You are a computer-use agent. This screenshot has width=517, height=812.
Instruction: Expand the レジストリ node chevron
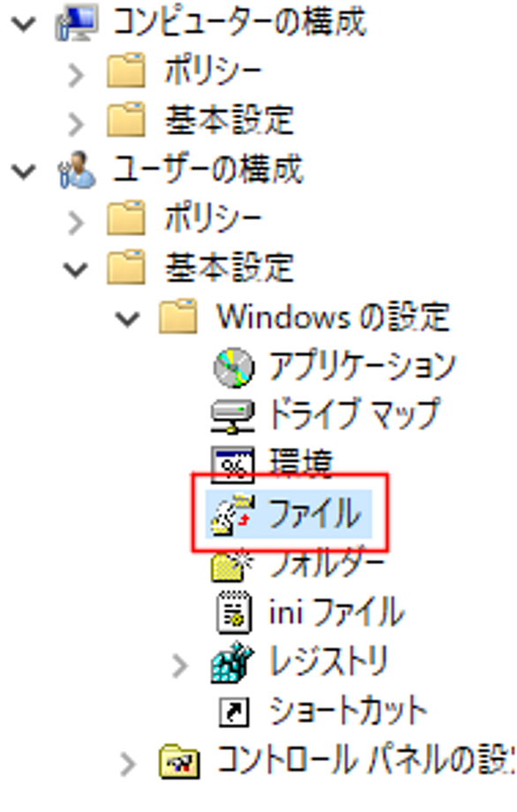pos(179,666)
